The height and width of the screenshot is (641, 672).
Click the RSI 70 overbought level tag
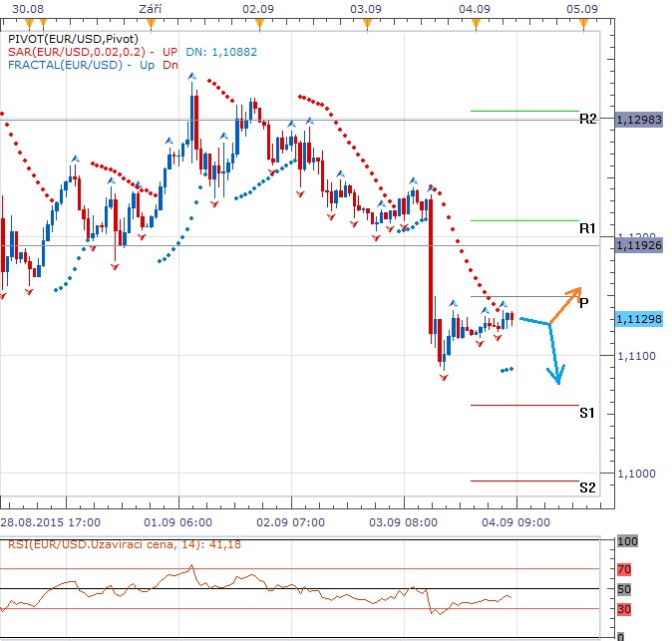[x=626, y=569]
